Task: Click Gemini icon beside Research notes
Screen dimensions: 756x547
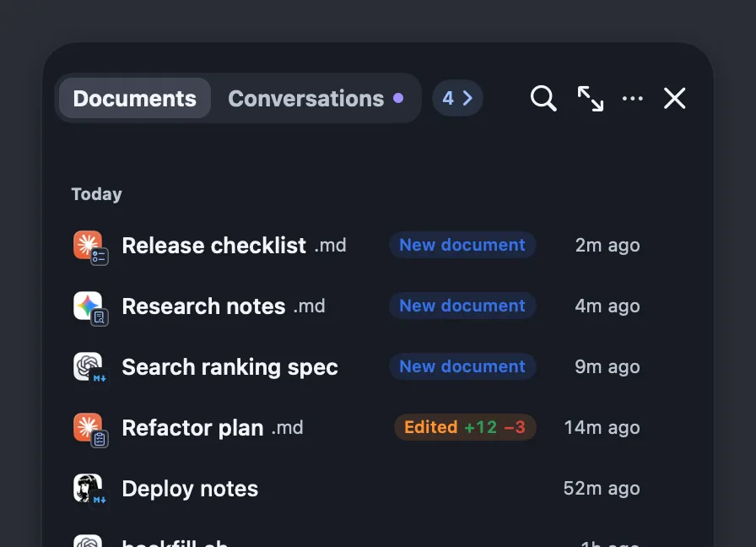Action: 89,306
